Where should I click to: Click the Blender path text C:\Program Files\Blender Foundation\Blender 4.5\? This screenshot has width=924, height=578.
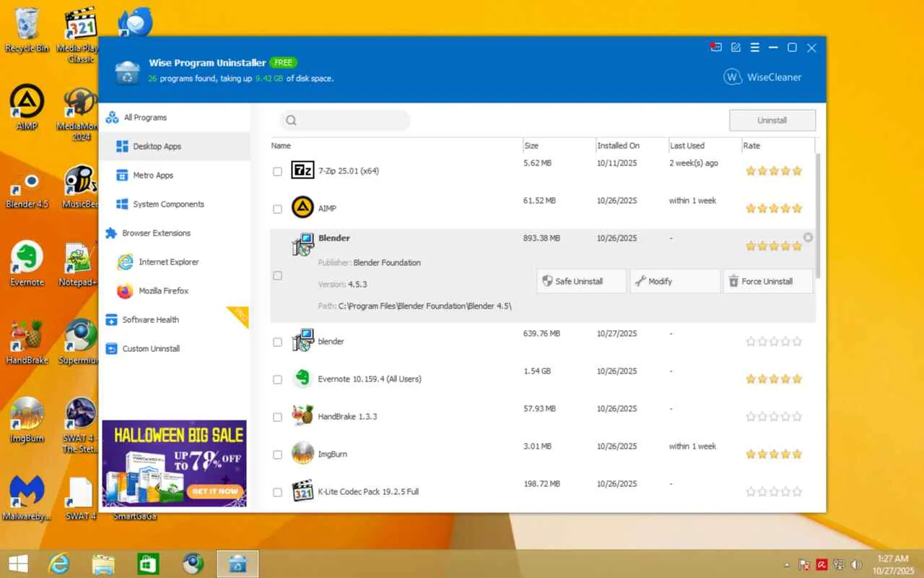click(425, 306)
